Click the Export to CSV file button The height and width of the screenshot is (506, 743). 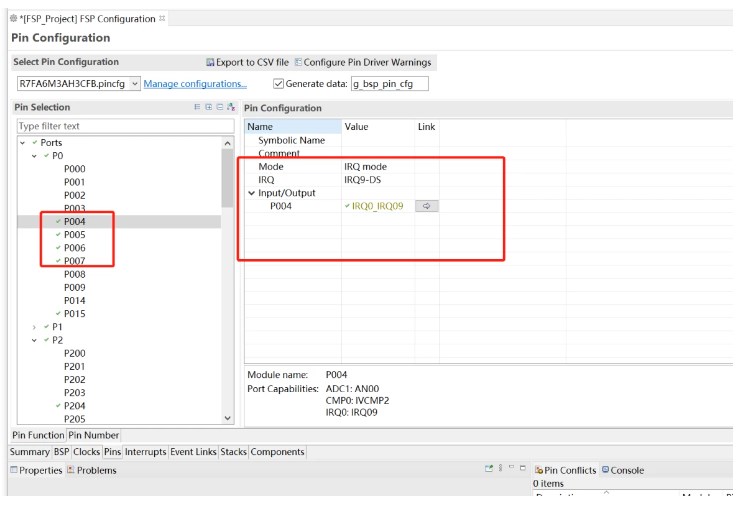(247, 62)
